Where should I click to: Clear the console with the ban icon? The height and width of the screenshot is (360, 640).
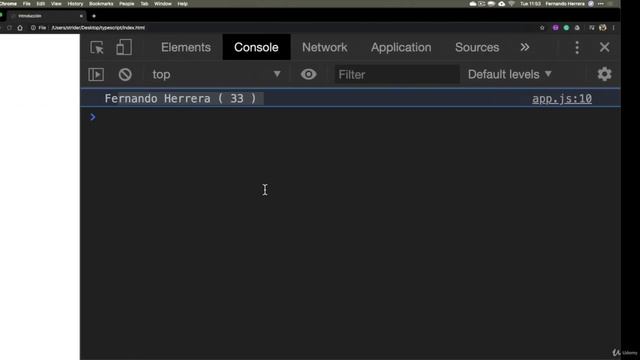click(125, 74)
